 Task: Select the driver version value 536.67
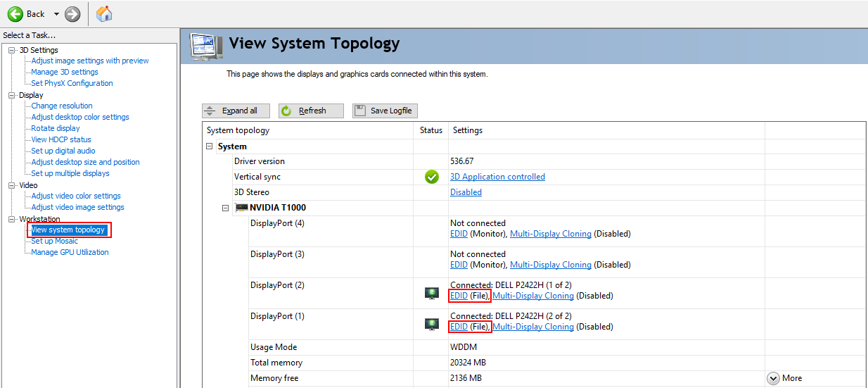point(462,161)
